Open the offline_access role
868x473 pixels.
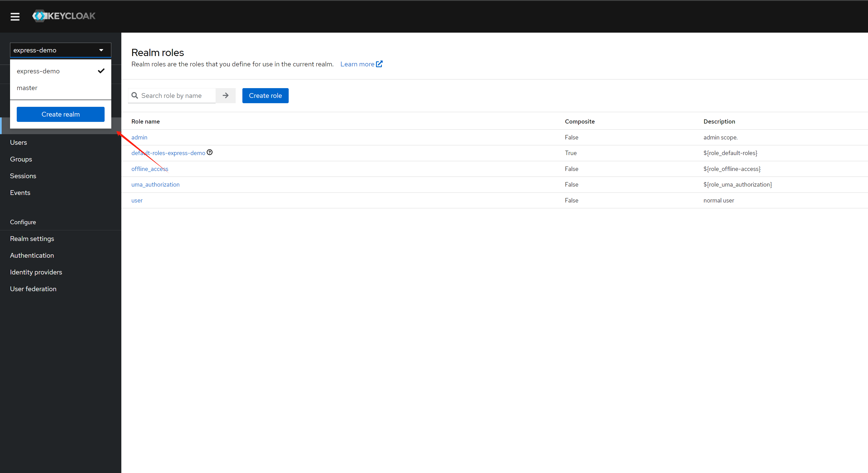[x=150, y=169]
